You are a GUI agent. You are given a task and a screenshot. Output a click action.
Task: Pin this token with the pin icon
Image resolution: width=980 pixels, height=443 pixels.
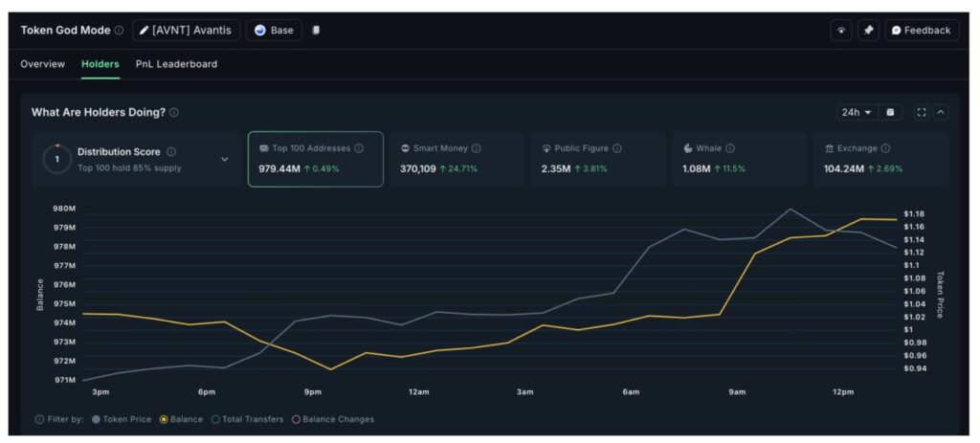coord(868,31)
